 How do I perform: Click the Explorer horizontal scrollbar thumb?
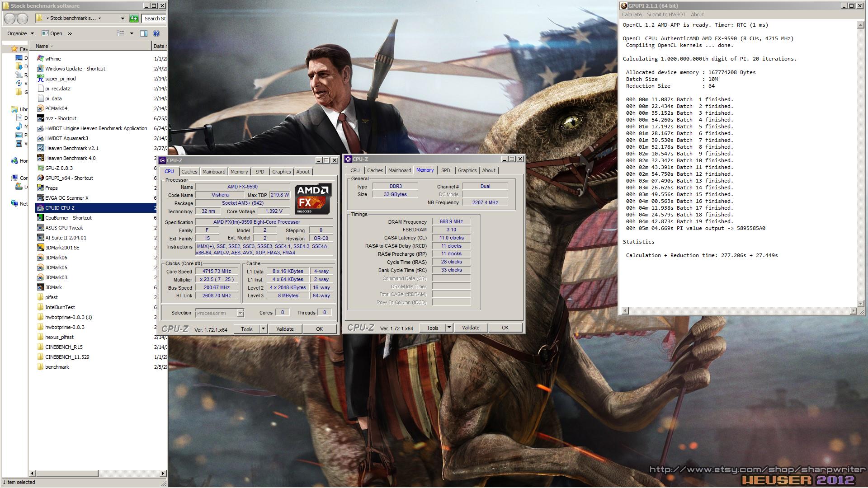pos(67,474)
